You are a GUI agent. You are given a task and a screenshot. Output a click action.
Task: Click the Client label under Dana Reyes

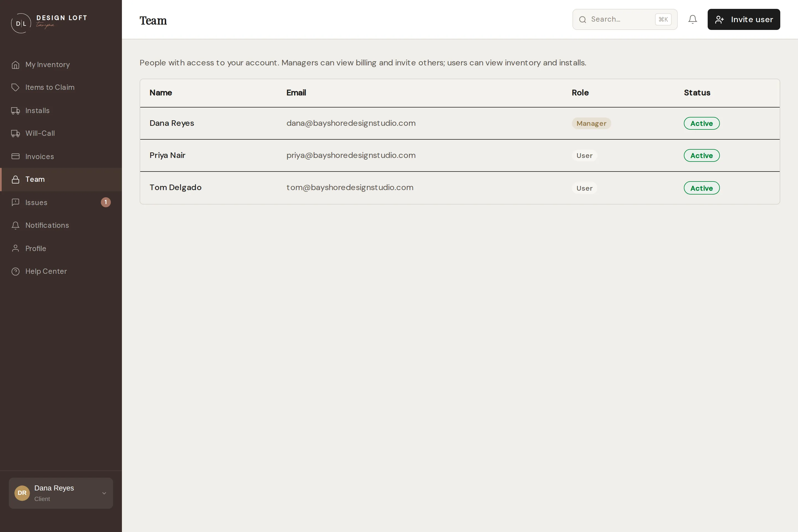42,499
